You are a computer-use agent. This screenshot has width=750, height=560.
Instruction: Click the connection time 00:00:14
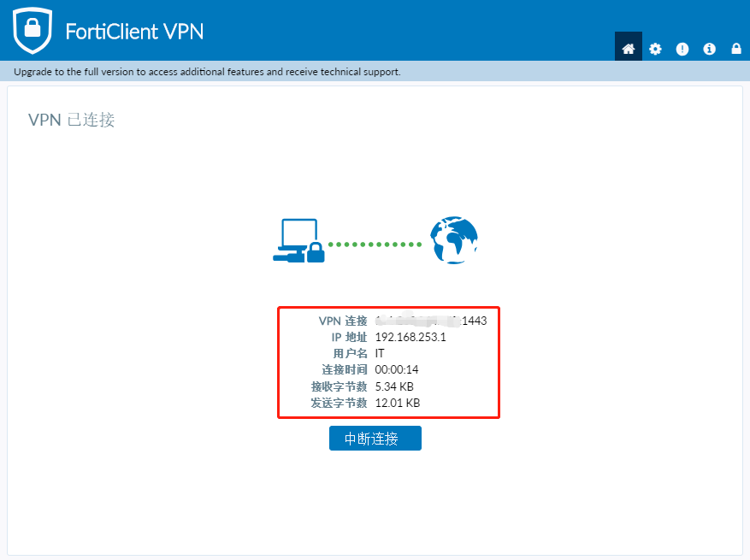(x=397, y=369)
